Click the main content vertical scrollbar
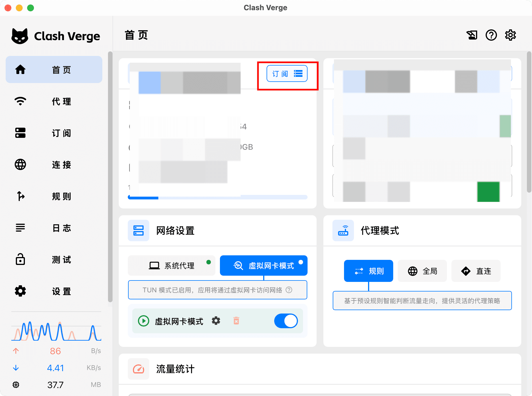Image resolution: width=532 pixels, height=396 pixels. pos(529,122)
